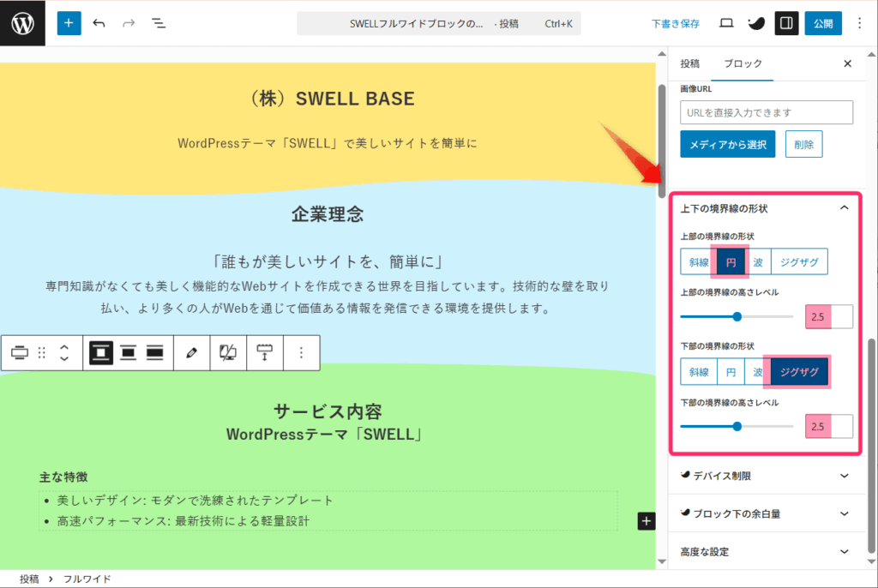This screenshot has height=588, width=878.
Task: Select 斜線 for the top border shape
Action: click(698, 262)
